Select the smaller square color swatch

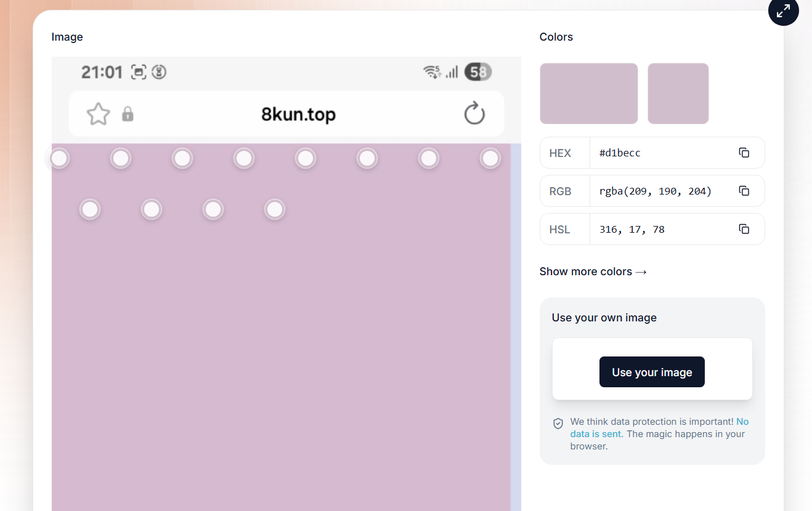tap(678, 94)
